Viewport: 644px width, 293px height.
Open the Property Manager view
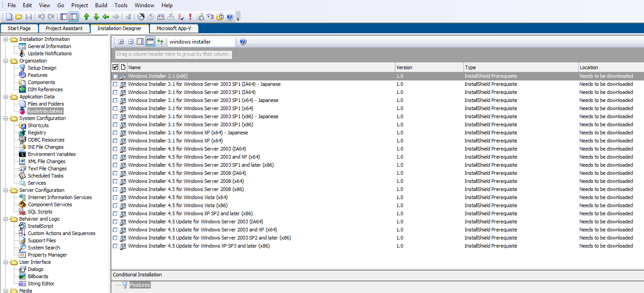click(47, 255)
